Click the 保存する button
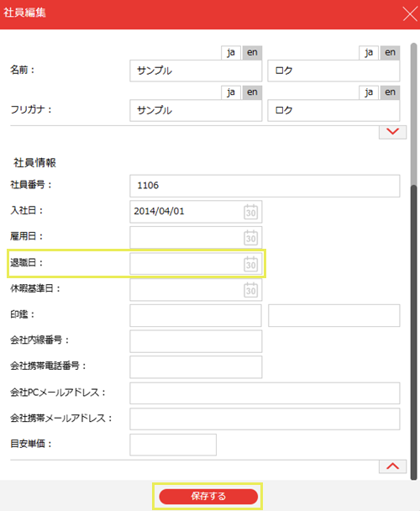420x511 pixels. pos(208,497)
